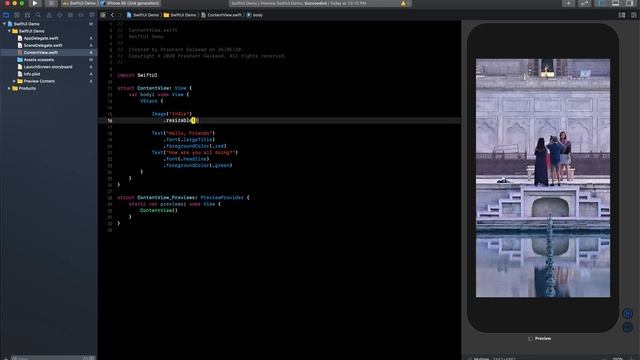Go forward with the jump bar right arrow
The width and height of the screenshot is (640, 360).
point(120,15)
